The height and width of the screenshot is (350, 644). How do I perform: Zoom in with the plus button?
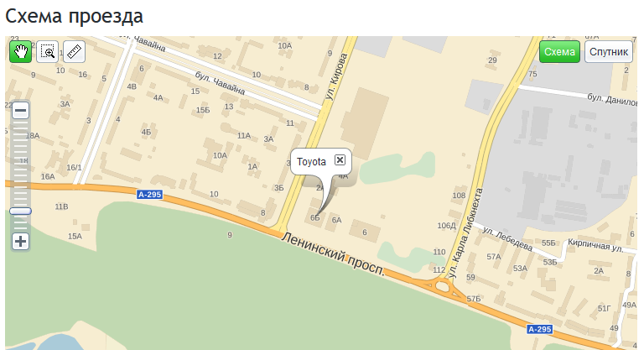coord(20,242)
